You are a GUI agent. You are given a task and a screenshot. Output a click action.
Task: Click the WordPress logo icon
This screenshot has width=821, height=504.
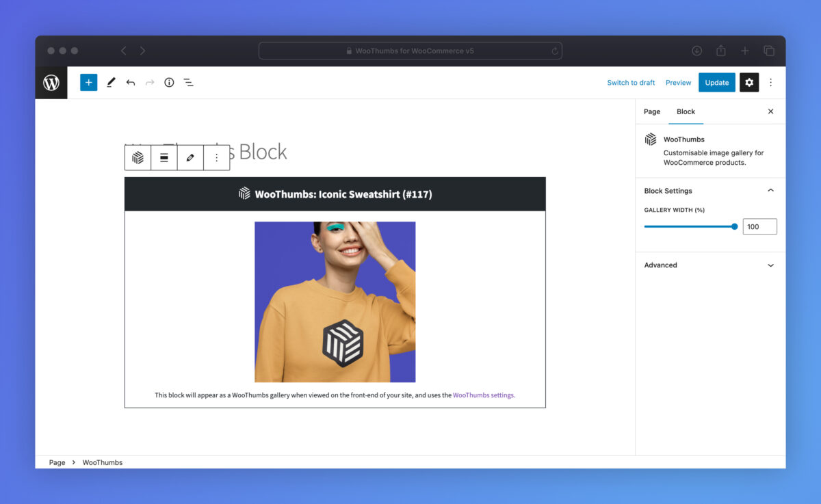(51, 83)
